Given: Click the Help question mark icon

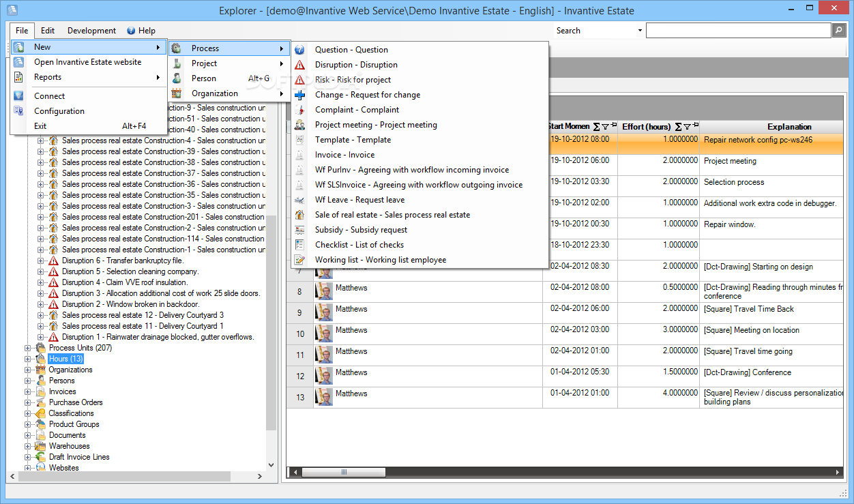Looking at the screenshot, I should pos(131,31).
